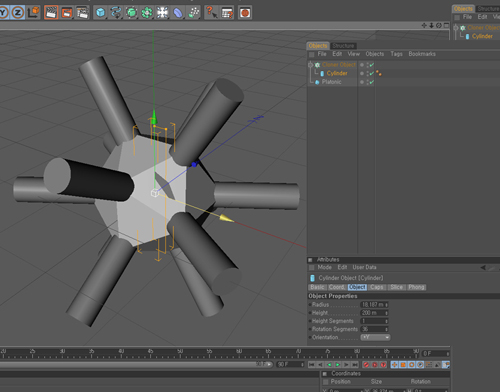
Task: Open the File menu of main Object Manager
Action: click(x=322, y=54)
